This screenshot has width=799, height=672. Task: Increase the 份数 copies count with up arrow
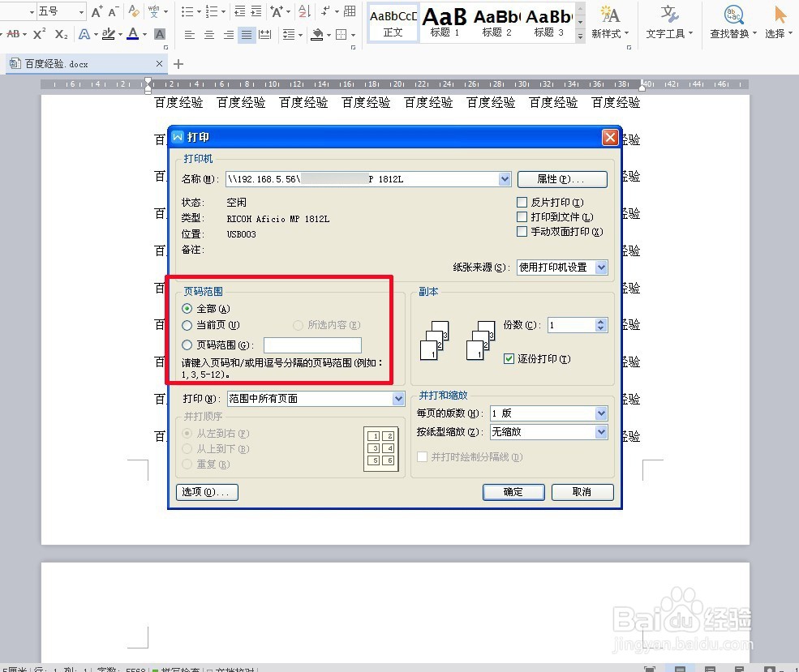click(x=601, y=322)
